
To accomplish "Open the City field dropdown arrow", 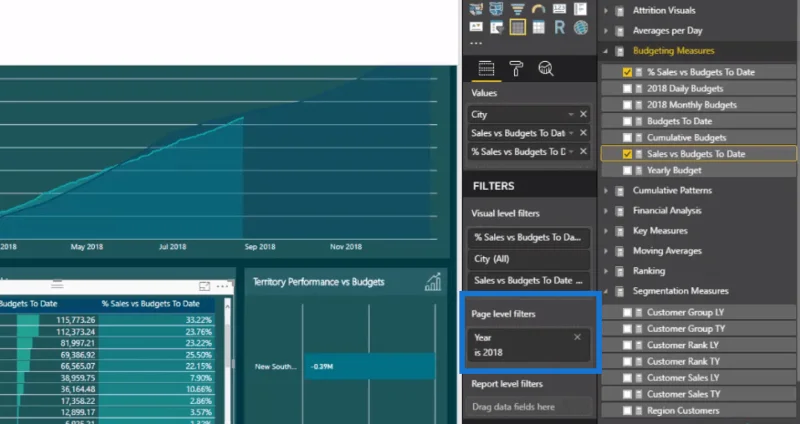I will (x=571, y=114).
